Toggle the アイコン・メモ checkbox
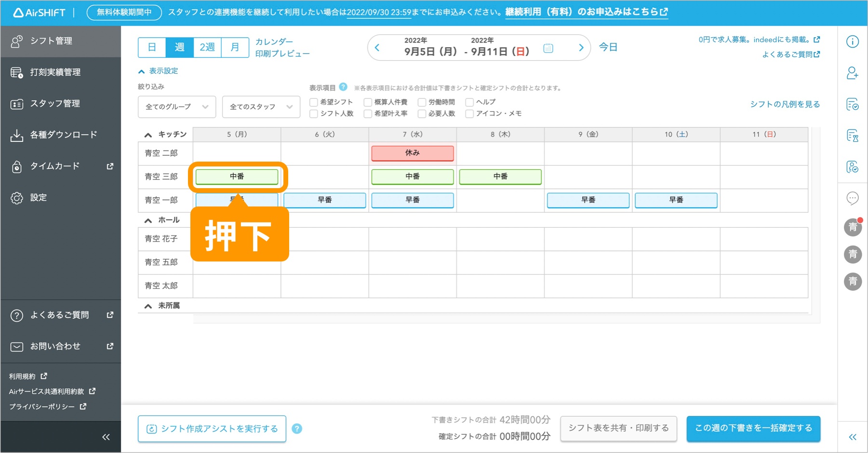 (469, 114)
